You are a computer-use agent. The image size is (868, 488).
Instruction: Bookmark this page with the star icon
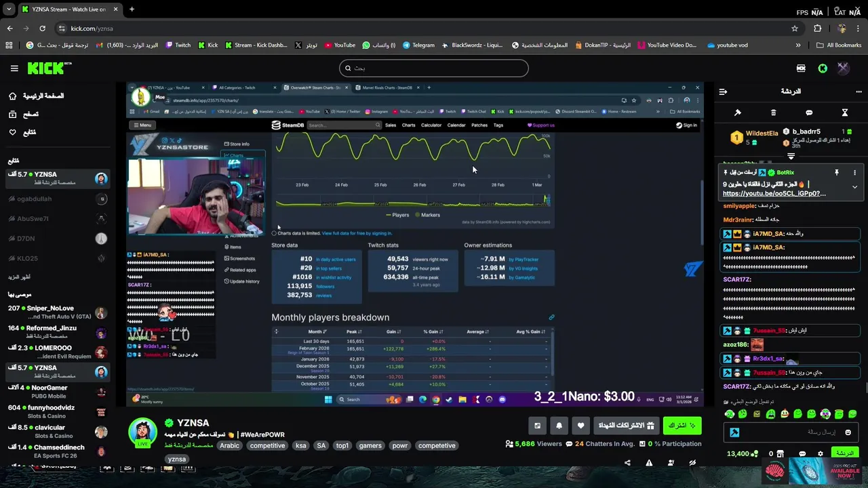[795, 28]
